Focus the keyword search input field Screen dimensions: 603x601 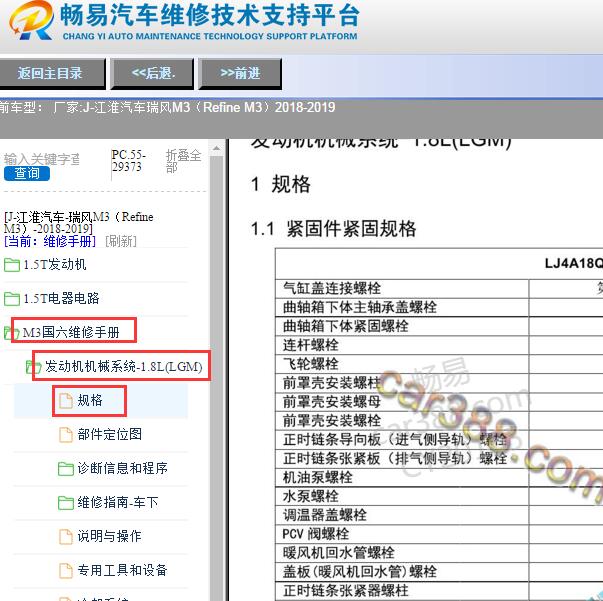pos(42,159)
